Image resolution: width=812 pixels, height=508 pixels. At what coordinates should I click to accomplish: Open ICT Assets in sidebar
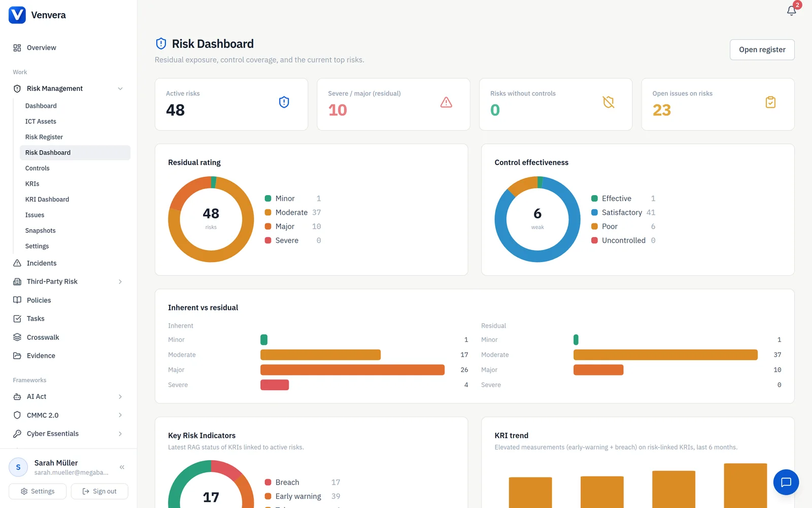(x=75, y=121)
